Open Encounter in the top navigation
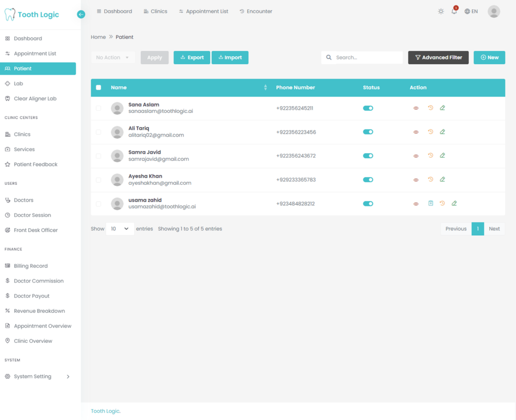The image size is (516, 420). [x=255, y=11]
